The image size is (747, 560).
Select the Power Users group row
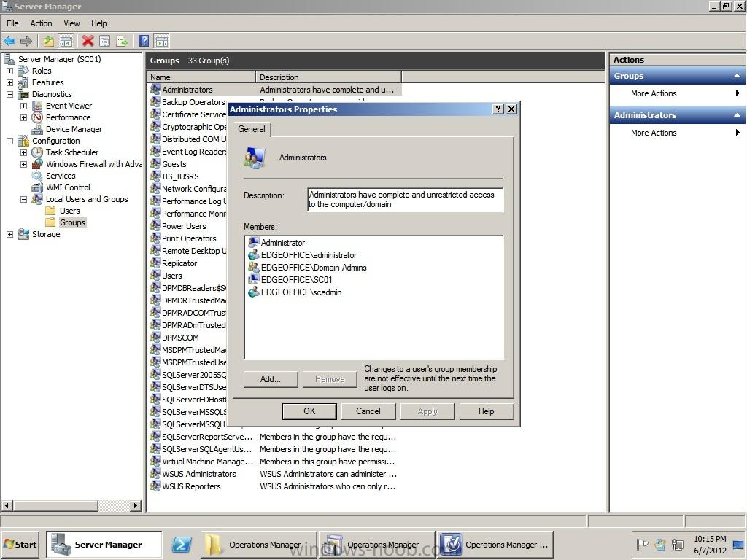pos(187,226)
